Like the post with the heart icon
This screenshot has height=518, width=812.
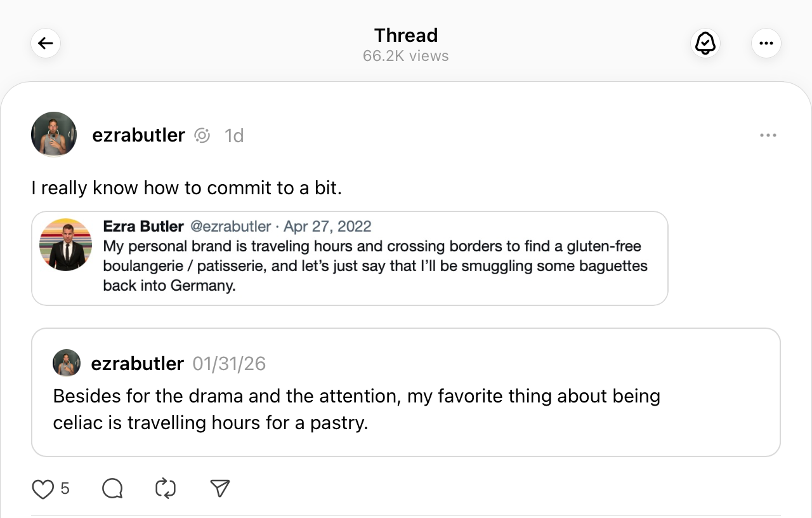(43, 489)
